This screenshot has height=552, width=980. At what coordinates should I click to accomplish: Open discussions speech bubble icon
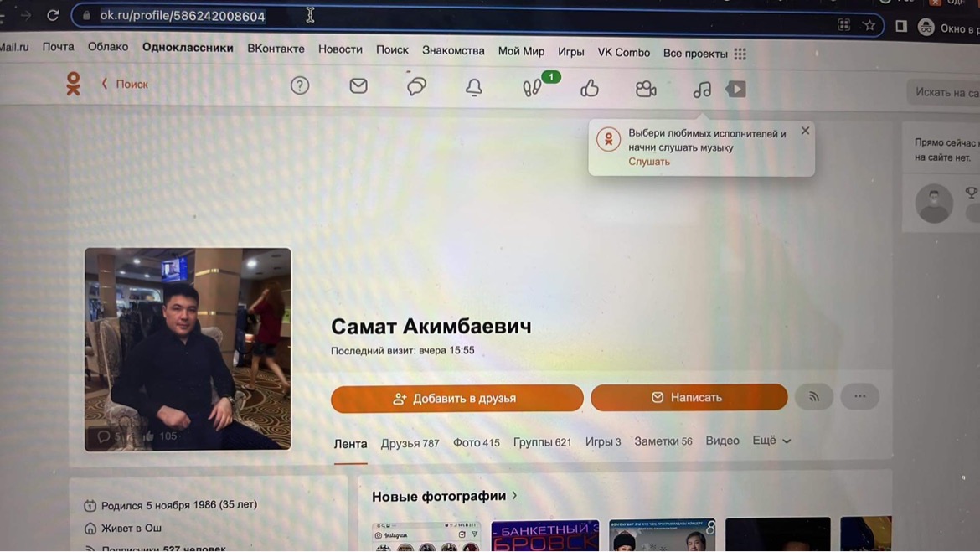pyautogui.click(x=416, y=86)
